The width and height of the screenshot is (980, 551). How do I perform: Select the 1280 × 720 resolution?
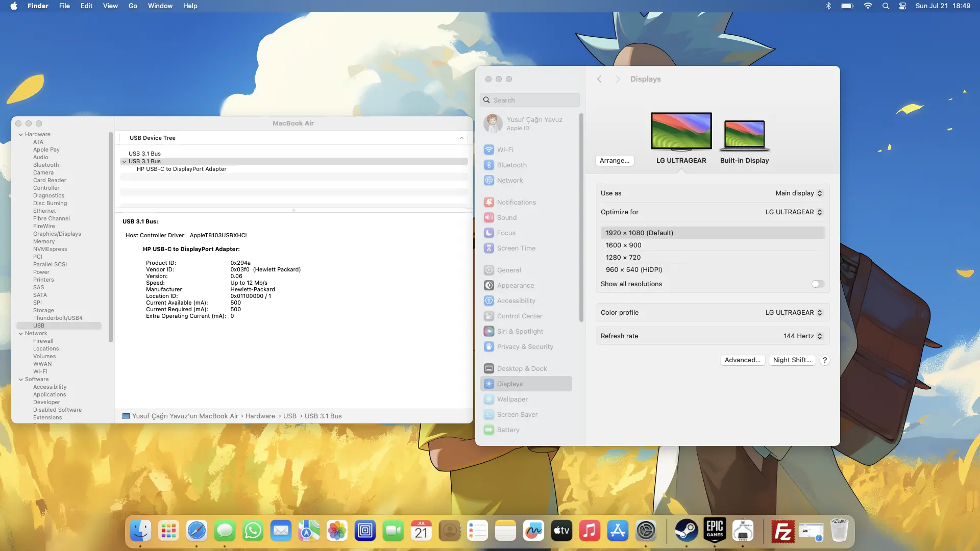click(713, 258)
